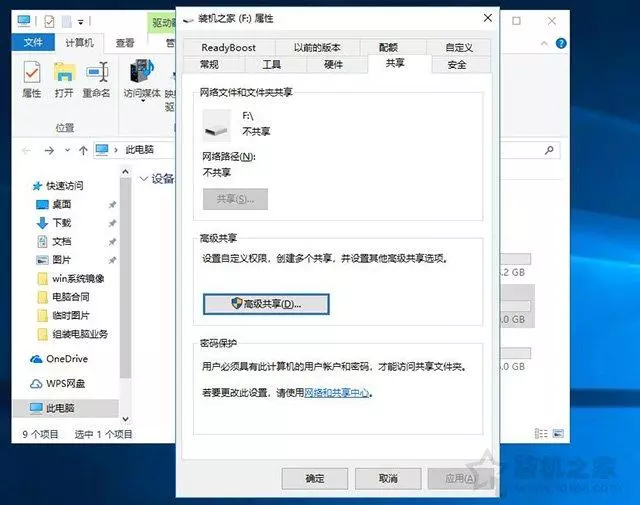Collapse the ribbon with the chevron arrow
This screenshot has height=505, width=640.
[544, 43]
